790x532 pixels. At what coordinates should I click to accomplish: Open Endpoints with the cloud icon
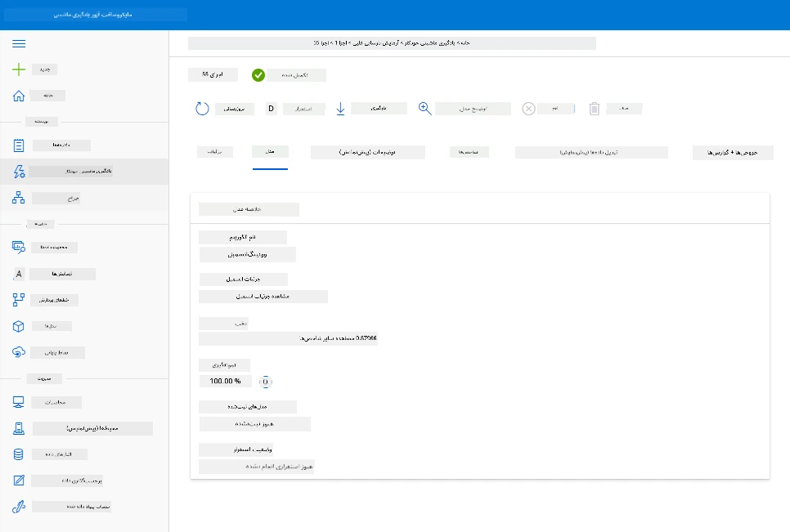click(19, 352)
